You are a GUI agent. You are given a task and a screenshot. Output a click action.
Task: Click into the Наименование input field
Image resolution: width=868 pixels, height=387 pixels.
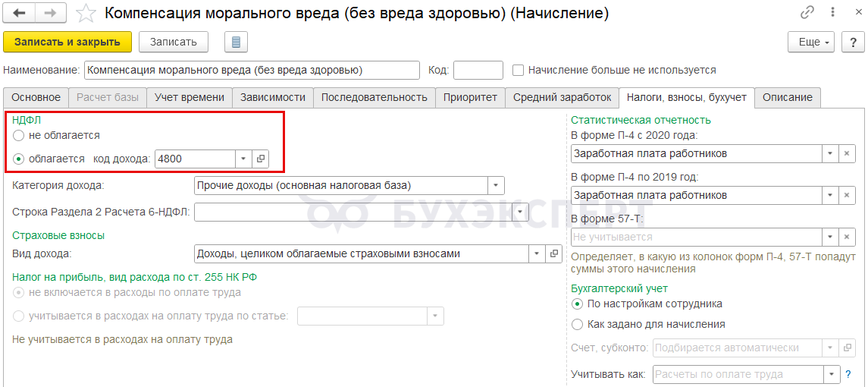252,71
